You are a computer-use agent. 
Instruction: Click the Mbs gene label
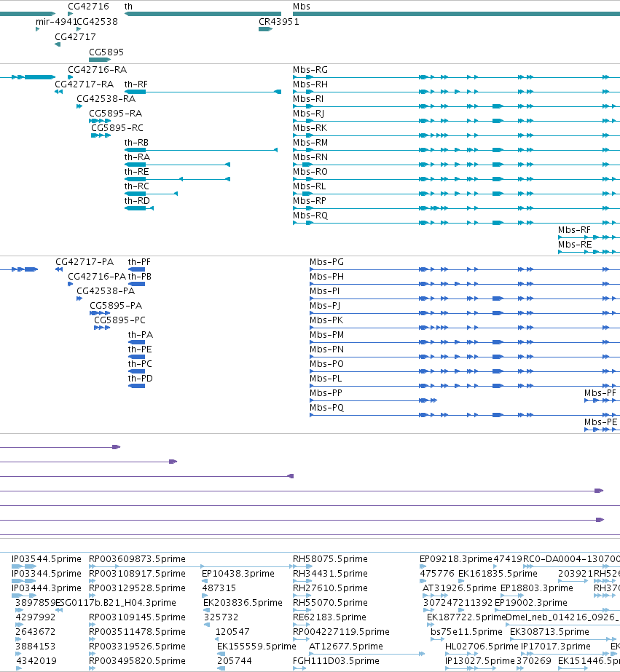tap(302, 7)
